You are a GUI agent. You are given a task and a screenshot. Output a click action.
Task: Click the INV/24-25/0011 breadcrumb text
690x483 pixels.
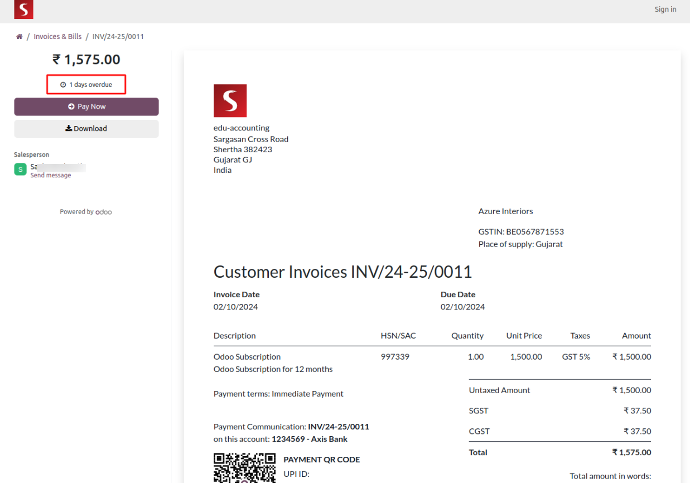point(118,37)
